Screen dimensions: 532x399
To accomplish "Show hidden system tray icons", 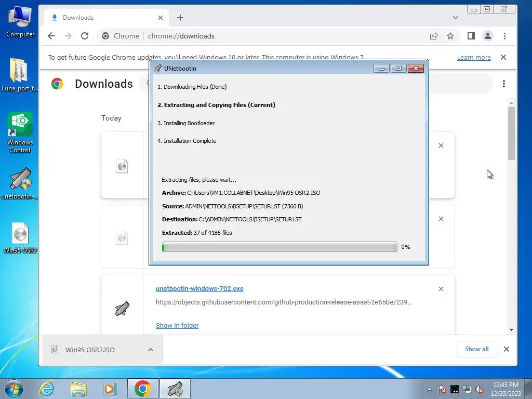I will 429,389.
